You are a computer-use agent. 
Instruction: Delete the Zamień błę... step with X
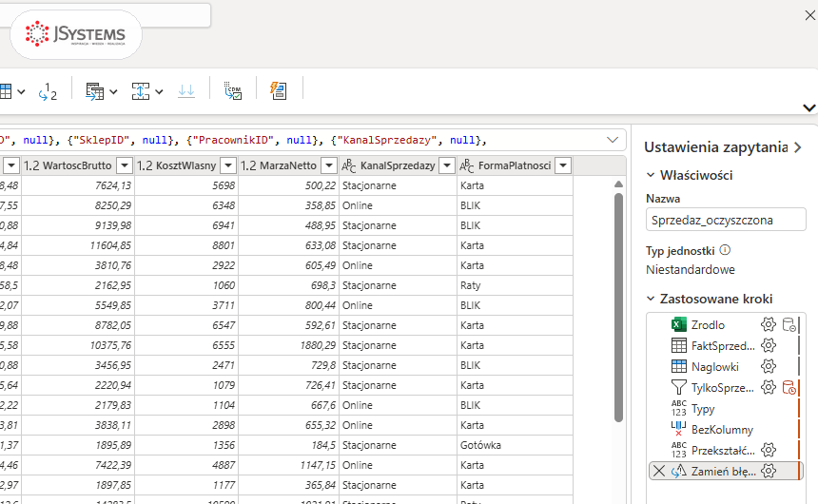tap(659, 471)
